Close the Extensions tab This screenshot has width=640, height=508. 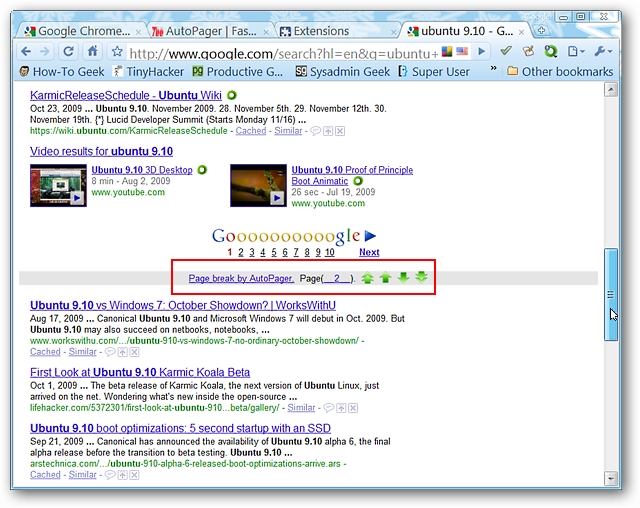click(x=393, y=32)
